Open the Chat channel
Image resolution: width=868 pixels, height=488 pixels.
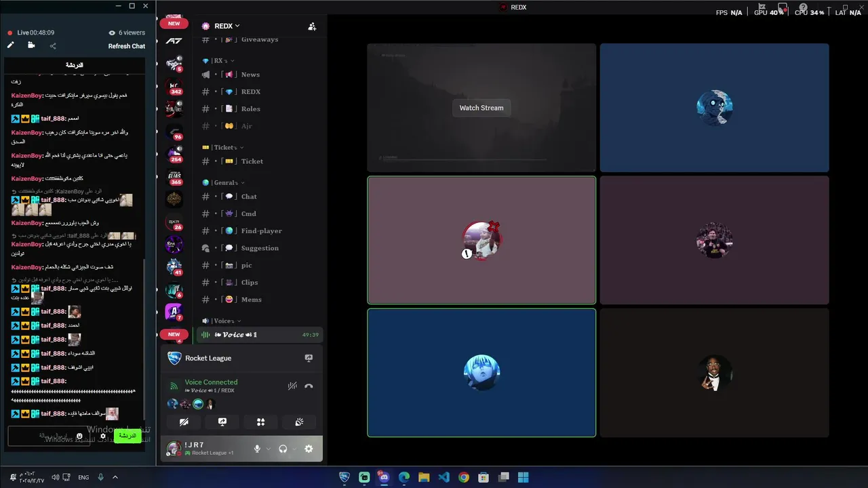[x=260, y=197]
